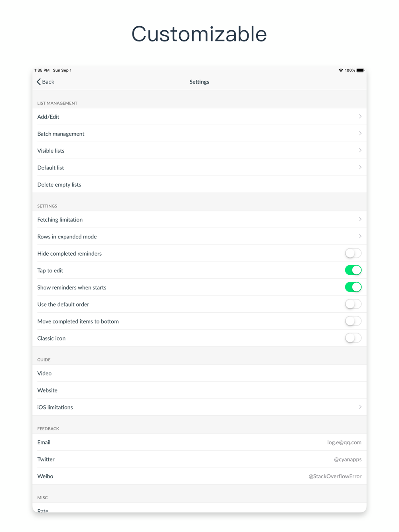Tap the Back chevron icon
Image resolution: width=399 pixels, height=532 pixels.
(x=39, y=82)
